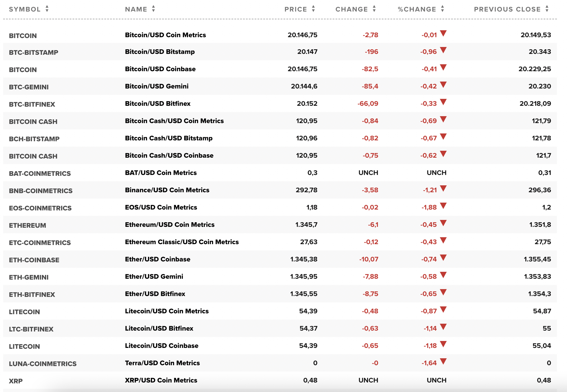This screenshot has width=567, height=392.
Task: Select the name Terra/USD Coin Metrics
Action: point(162,363)
